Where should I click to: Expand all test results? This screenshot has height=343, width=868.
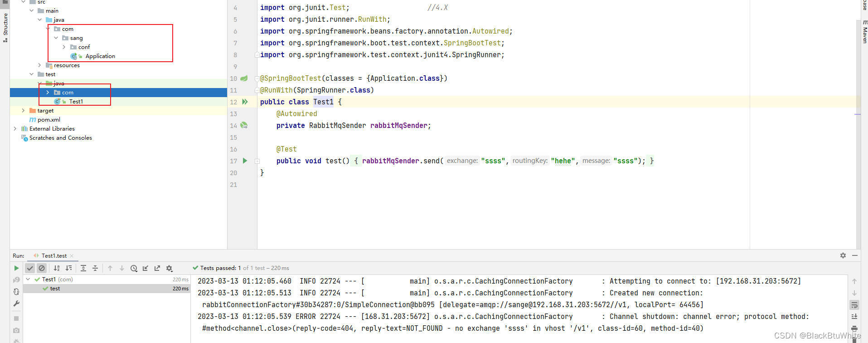[83, 268]
